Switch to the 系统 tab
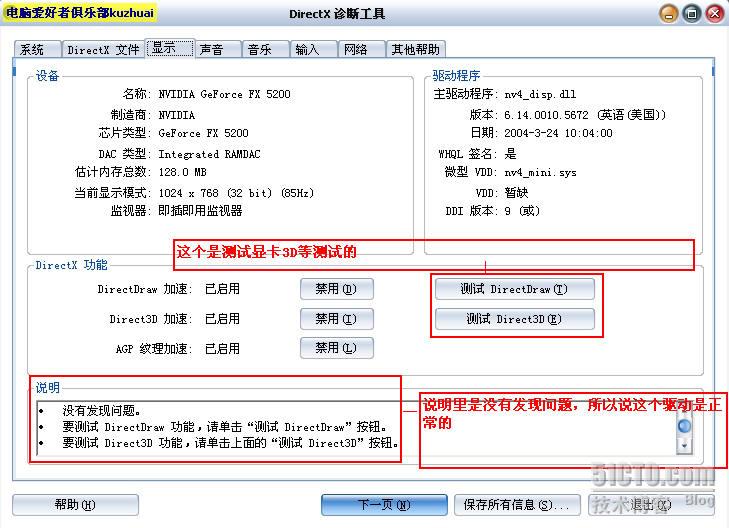This screenshot has width=729, height=528. 37,49
